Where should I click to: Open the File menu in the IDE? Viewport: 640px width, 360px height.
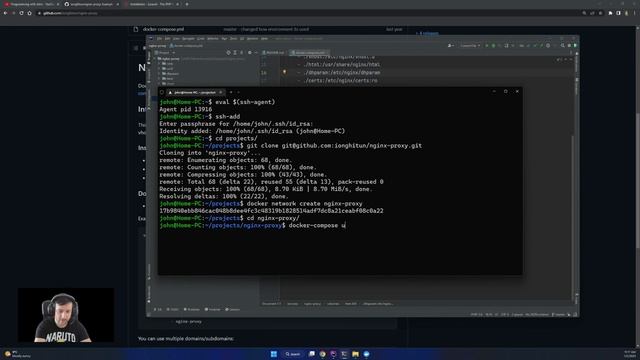(159, 39)
